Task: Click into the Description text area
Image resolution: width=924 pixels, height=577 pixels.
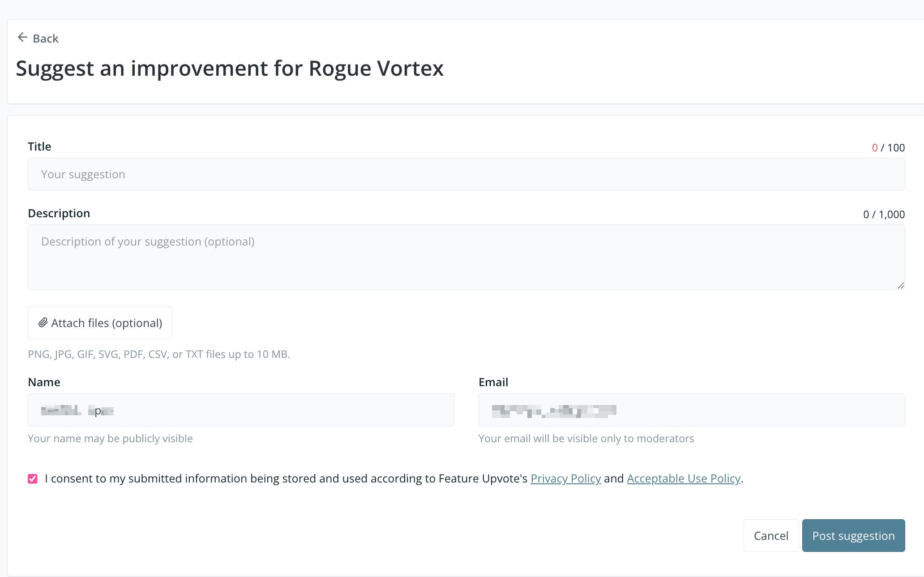Action: pos(466,257)
